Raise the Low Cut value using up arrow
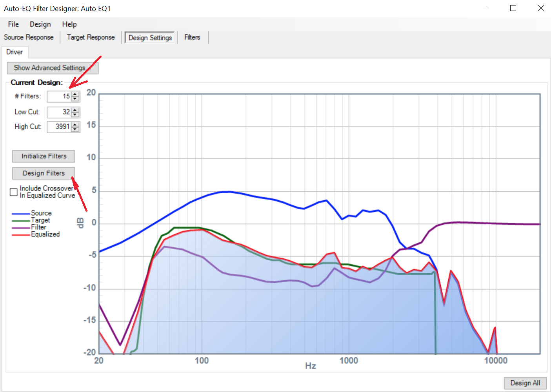Screen dimensions: 551x392 tap(75, 110)
